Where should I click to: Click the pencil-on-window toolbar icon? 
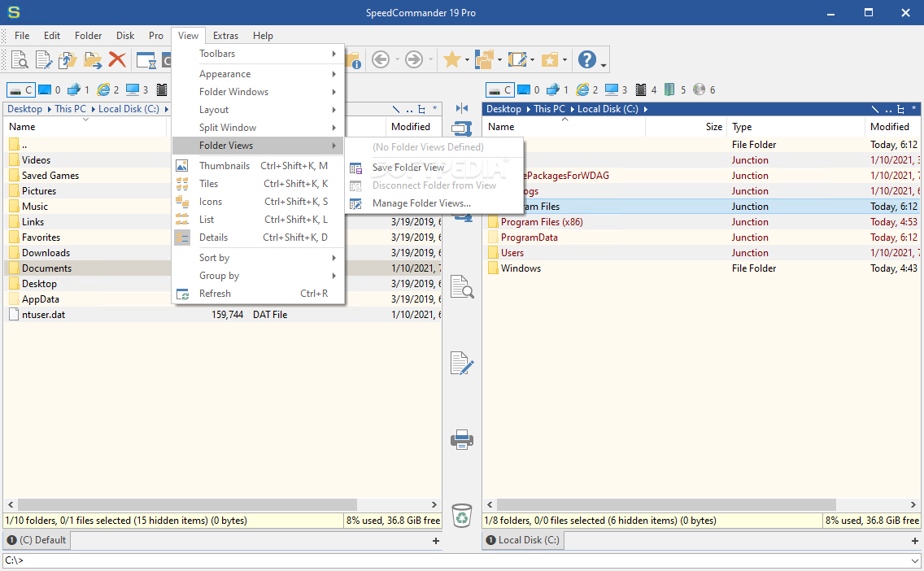click(516, 59)
